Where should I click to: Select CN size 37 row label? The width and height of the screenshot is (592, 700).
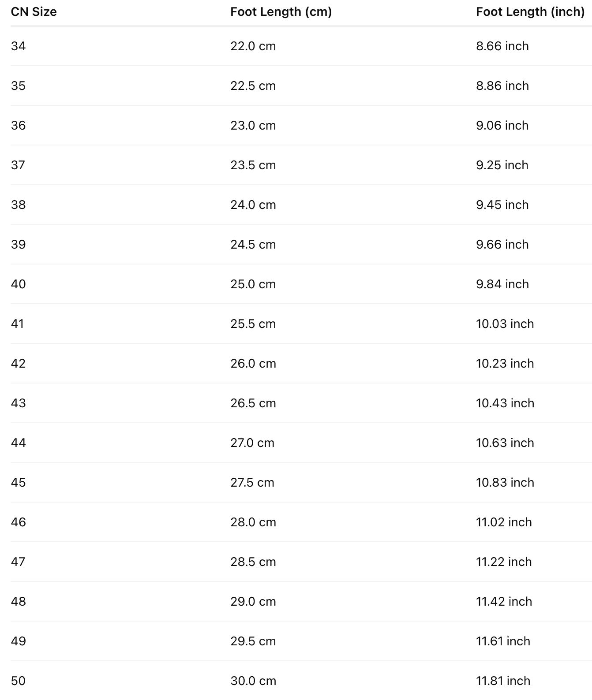pos(18,165)
